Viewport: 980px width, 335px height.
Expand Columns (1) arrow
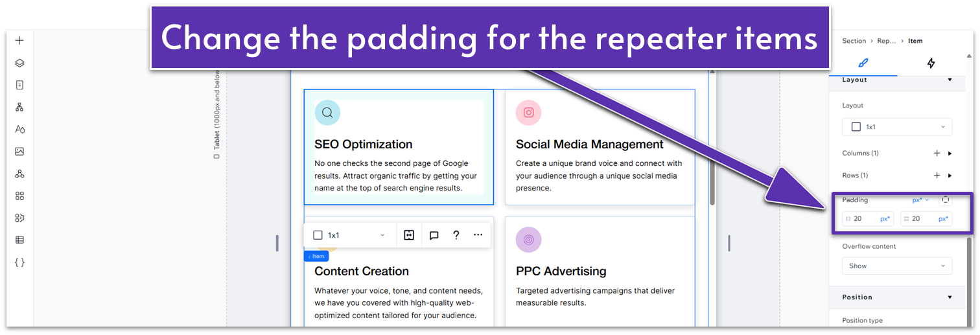(950, 154)
